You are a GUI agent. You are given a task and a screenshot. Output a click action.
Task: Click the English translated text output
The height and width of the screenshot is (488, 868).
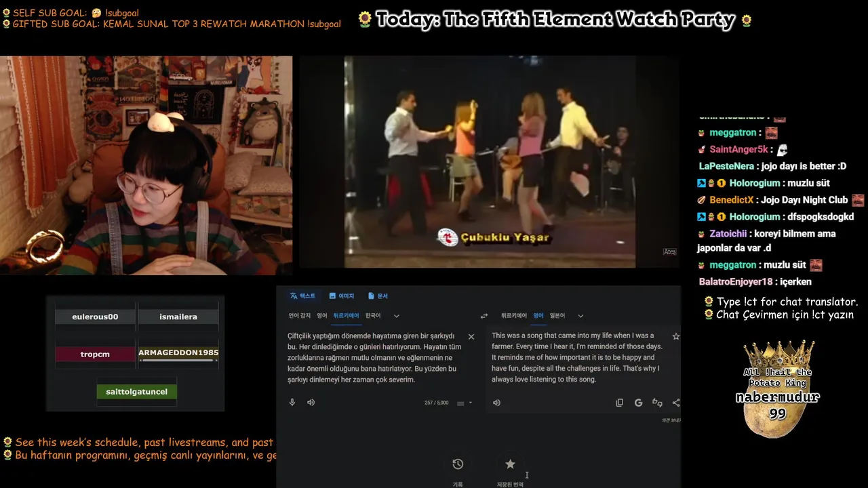pos(577,357)
